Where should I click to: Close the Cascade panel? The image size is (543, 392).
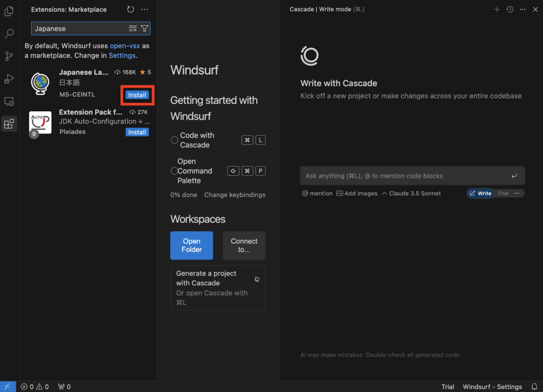click(x=536, y=10)
